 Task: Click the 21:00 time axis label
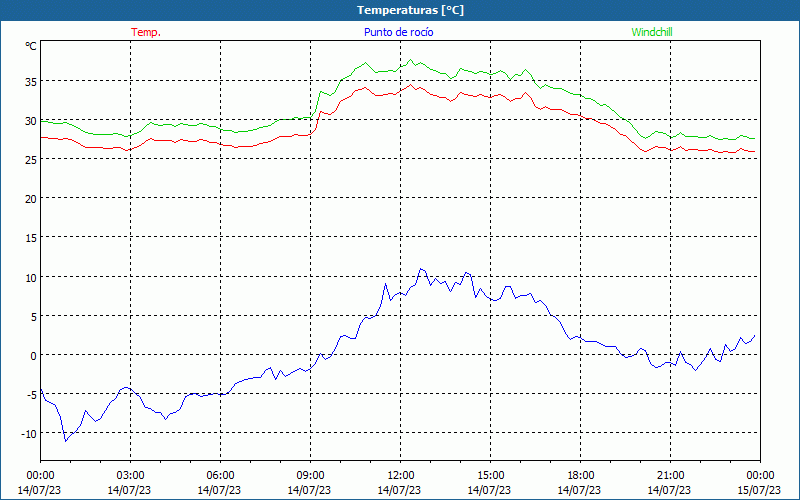click(670, 476)
